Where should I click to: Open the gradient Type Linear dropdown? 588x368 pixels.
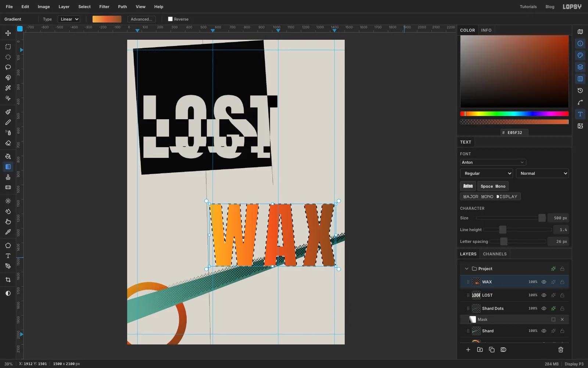click(69, 19)
